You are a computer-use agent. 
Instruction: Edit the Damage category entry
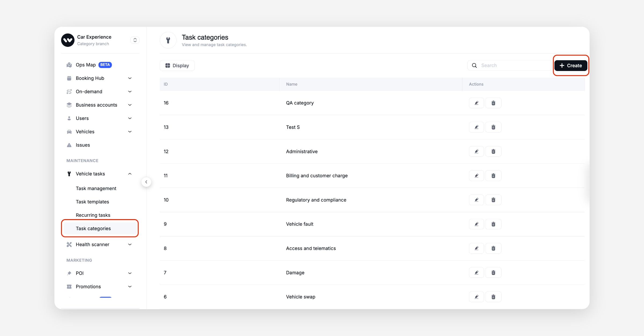(476, 272)
